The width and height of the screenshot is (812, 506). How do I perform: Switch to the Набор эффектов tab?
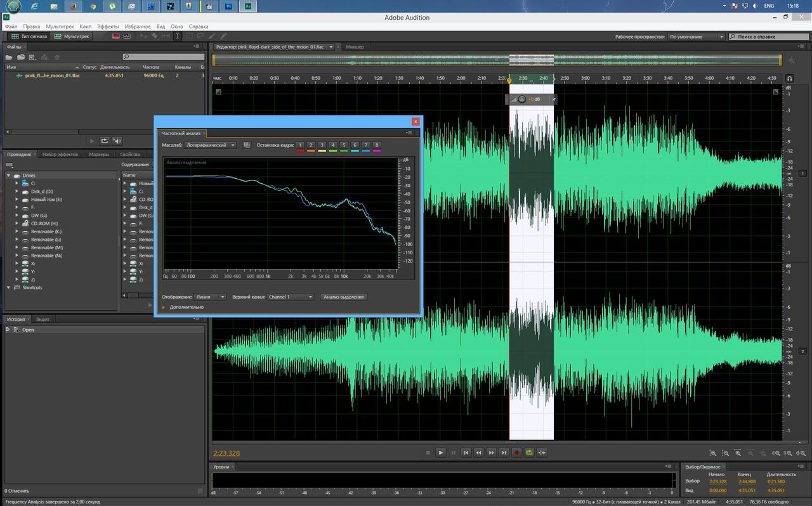pos(60,154)
